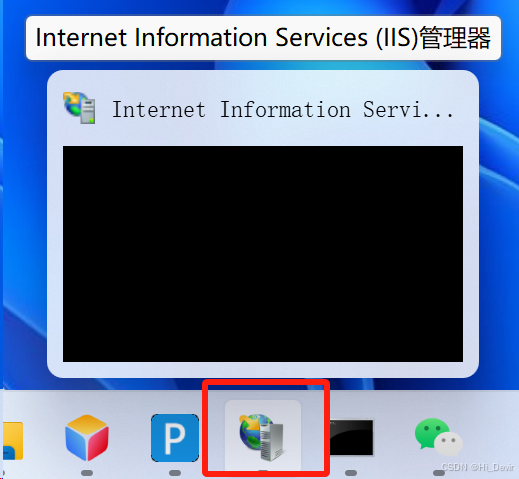
Task: Click the "Internet Information Servi..." preview title
Action: point(283,109)
